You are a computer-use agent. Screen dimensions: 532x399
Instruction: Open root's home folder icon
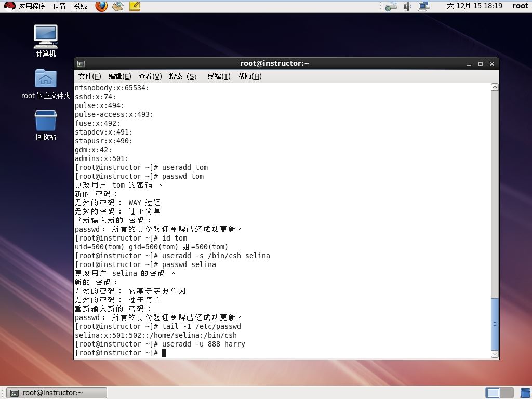(x=46, y=84)
